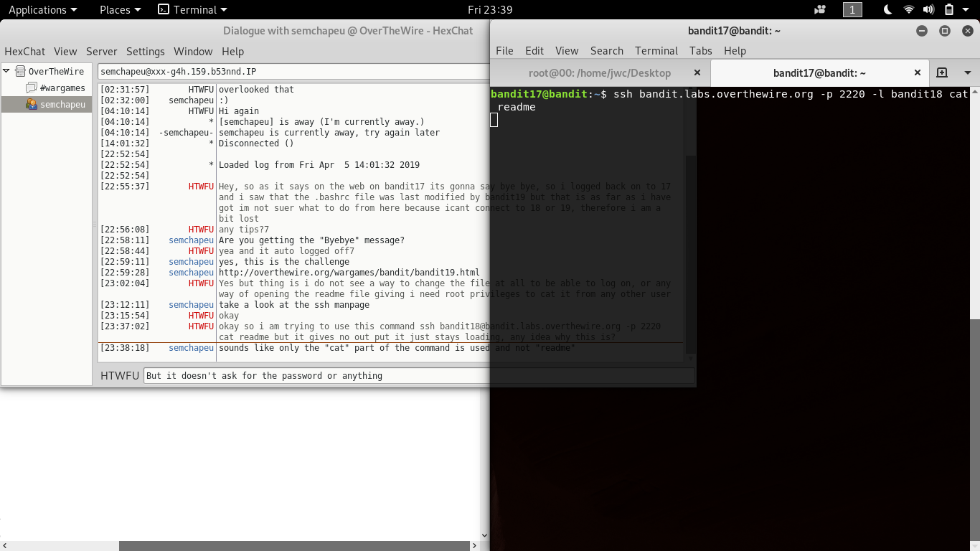Click the 'Loaded log from Fri Apr 5' line
Screen dimensions: 980x551
click(x=319, y=165)
